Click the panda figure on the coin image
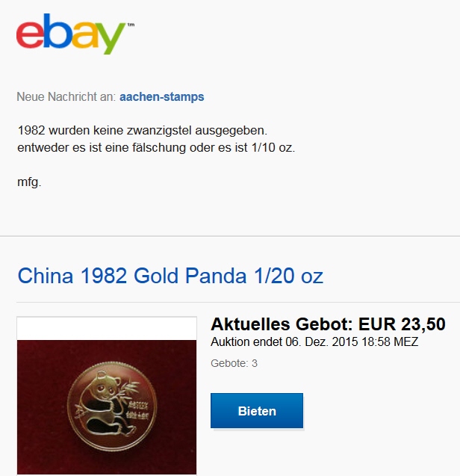The width and height of the screenshot is (460, 476). point(105,401)
